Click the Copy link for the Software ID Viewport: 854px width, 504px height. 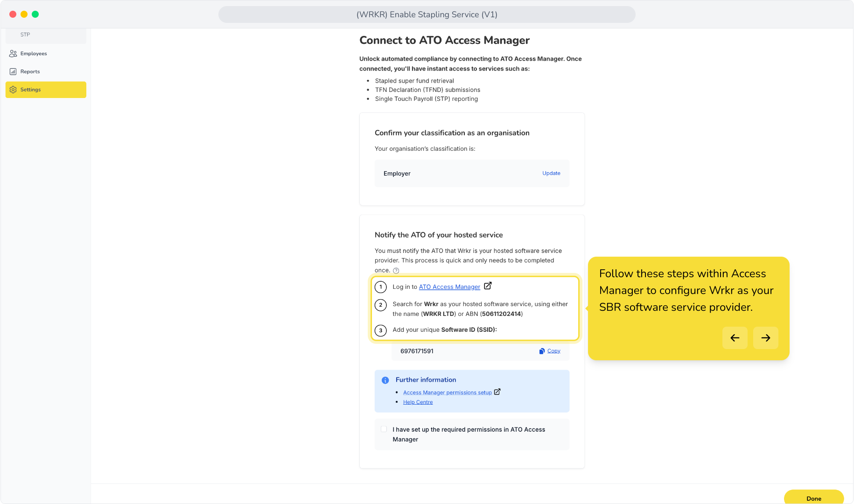(x=554, y=351)
